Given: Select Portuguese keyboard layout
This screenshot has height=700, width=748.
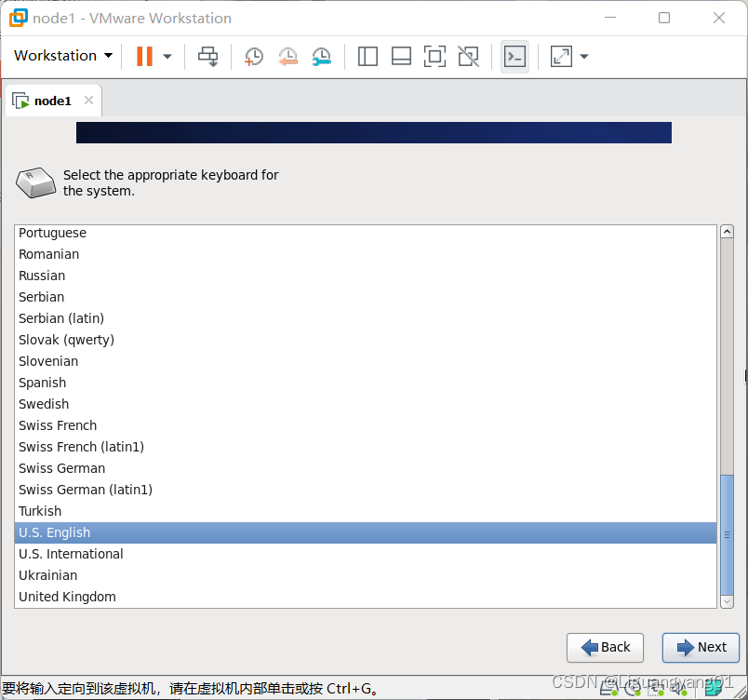Looking at the screenshot, I should click(366, 233).
